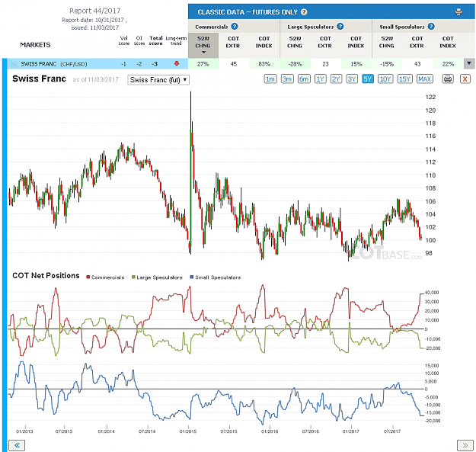
Task: Close the Swiss Franc chart panel
Action: click(x=465, y=79)
